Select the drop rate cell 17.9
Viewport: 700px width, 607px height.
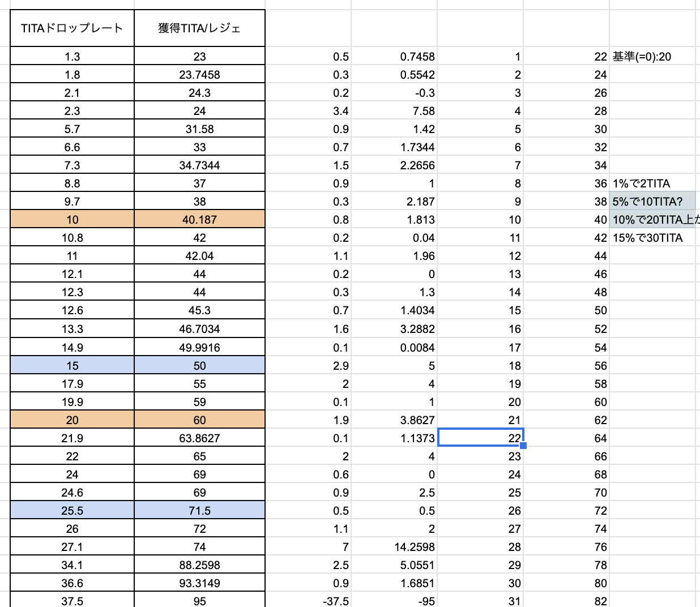coord(72,383)
